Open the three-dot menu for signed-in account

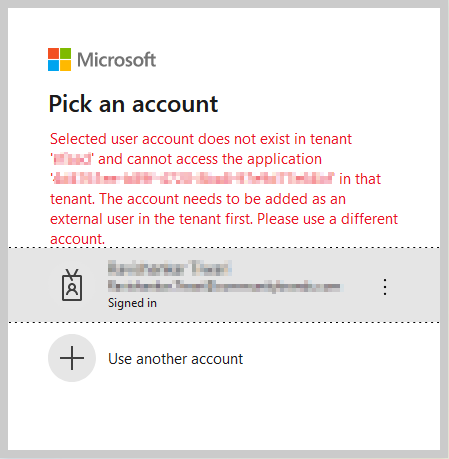[385, 287]
